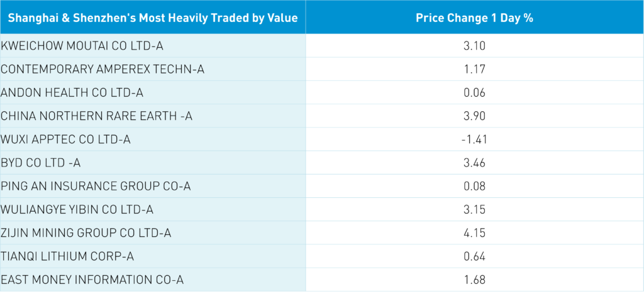Click ZIJIN MINING GROUP CO LTD-A
This screenshot has height=294, width=644.
click(86, 233)
